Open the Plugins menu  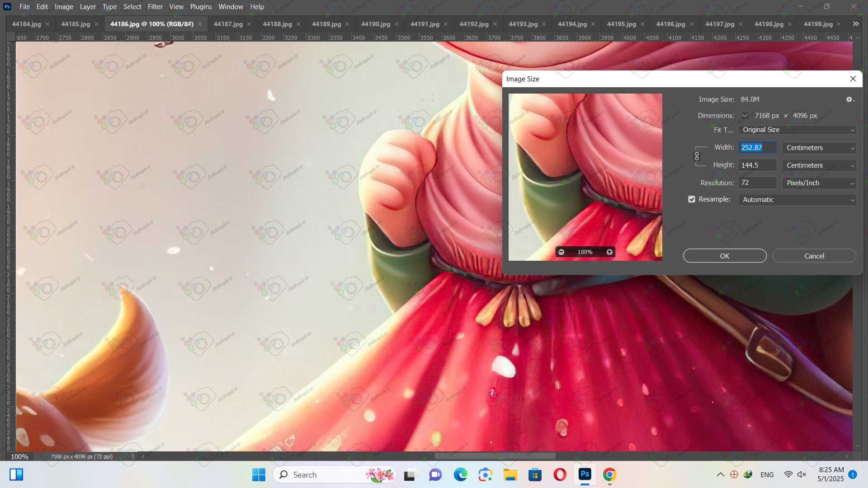click(x=201, y=7)
